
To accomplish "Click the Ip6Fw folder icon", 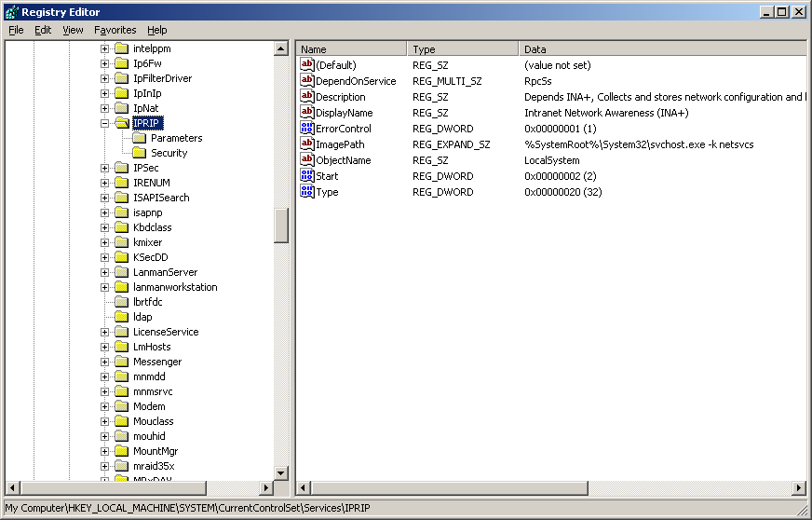I will 122,63.
